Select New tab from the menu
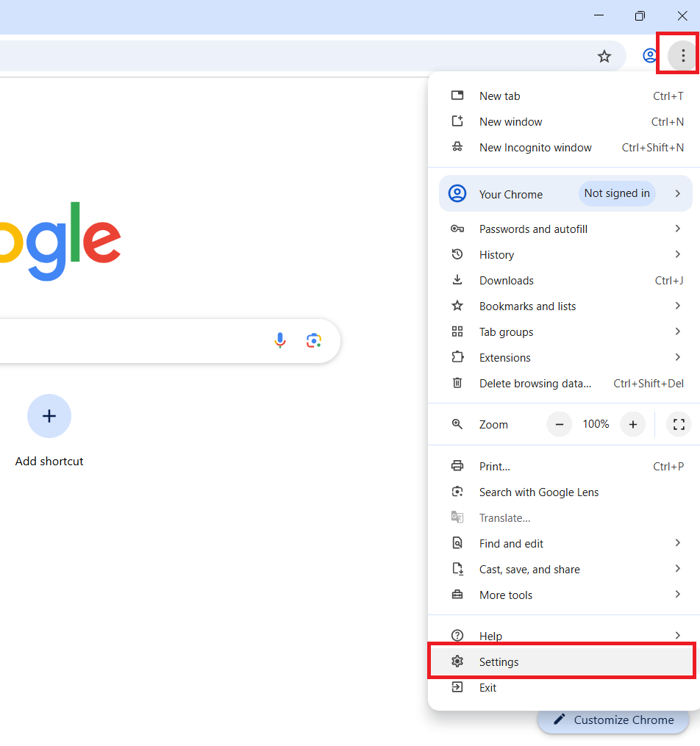Image resolution: width=700 pixels, height=746 pixels. pos(565,96)
